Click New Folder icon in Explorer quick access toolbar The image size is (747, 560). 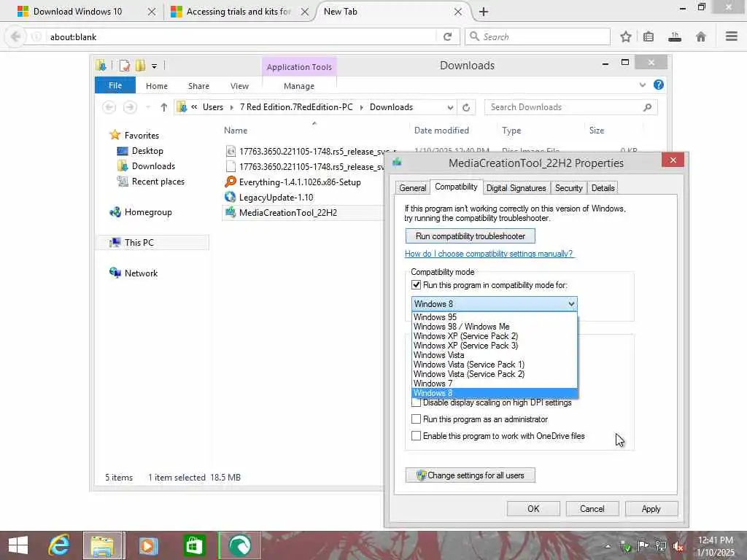click(x=140, y=65)
